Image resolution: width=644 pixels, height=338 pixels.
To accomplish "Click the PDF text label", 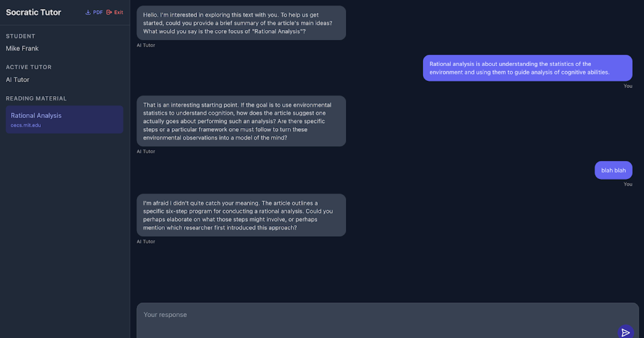I will tap(98, 12).
